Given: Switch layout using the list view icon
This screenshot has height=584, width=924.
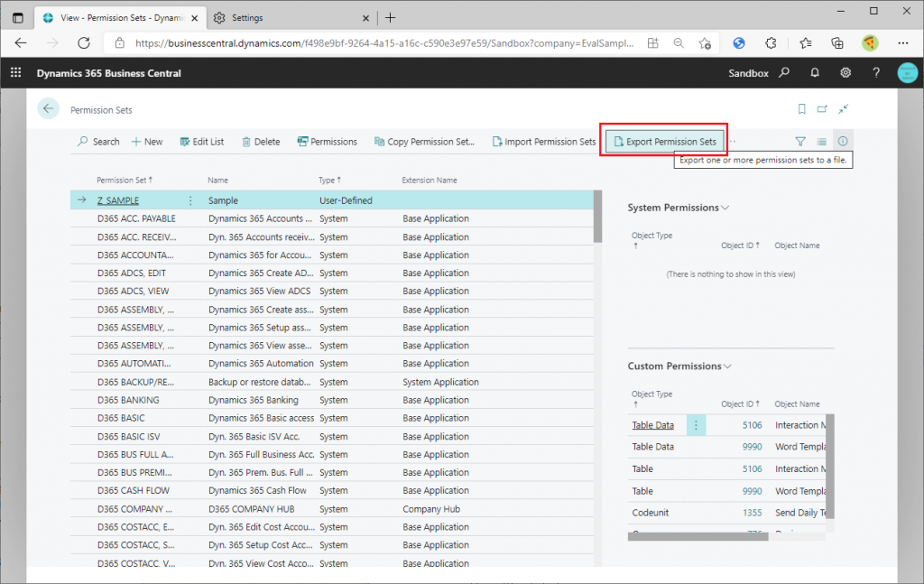Looking at the screenshot, I should pos(821,142).
